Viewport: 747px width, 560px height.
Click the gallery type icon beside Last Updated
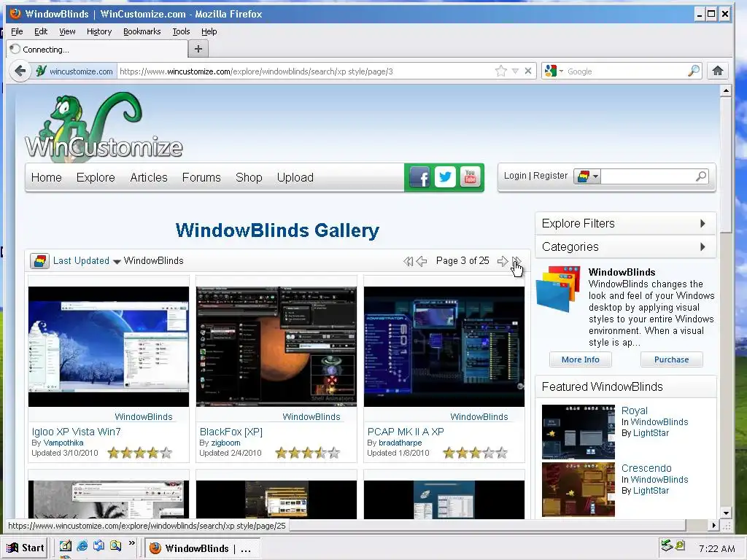pyautogui.click(x=39, y=261)
